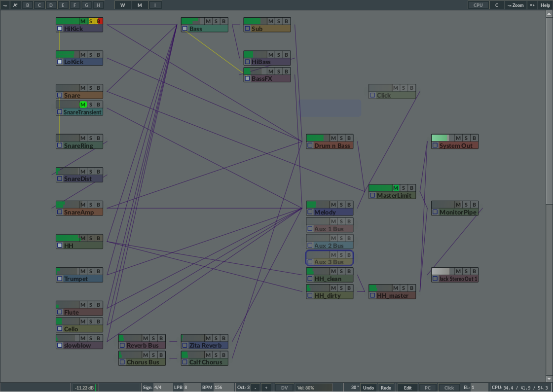Click the Redo button
Viewport: 553px width, 392px height.
coord(386,388)
